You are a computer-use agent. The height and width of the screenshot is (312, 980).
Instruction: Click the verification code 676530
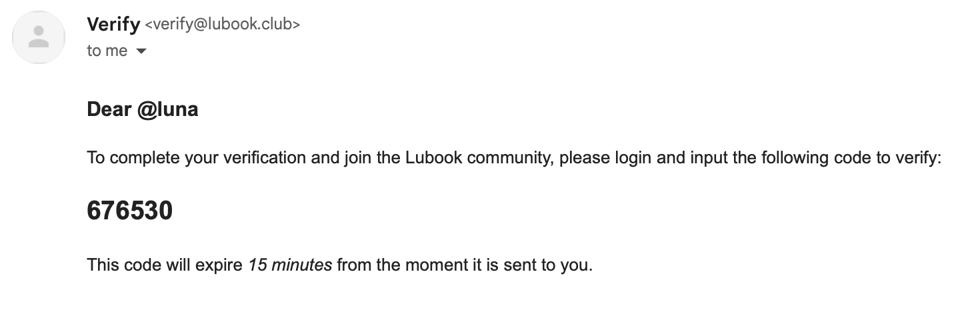(129, 211)
